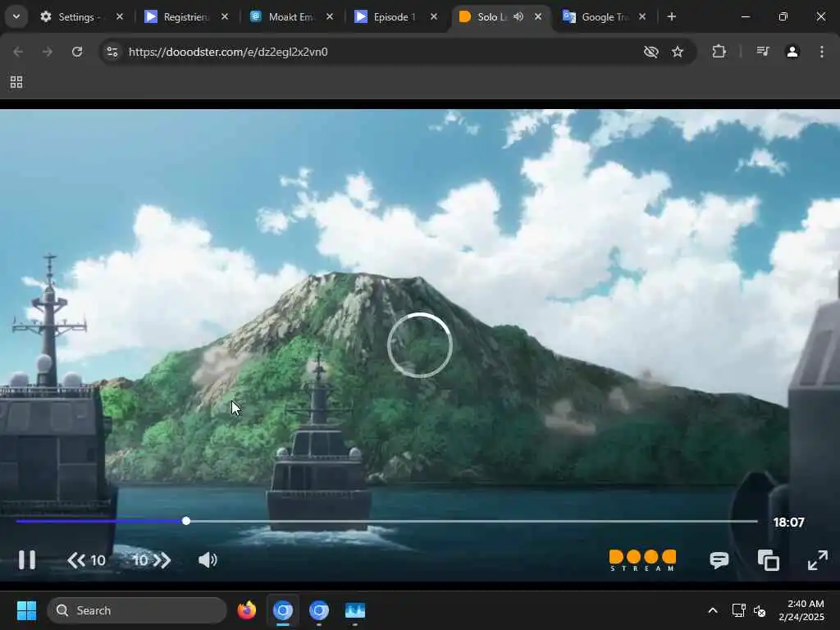Screen dimensions: 840x630
Task: Rewind video 10 seconds
Action: click(x=86, y=560)
